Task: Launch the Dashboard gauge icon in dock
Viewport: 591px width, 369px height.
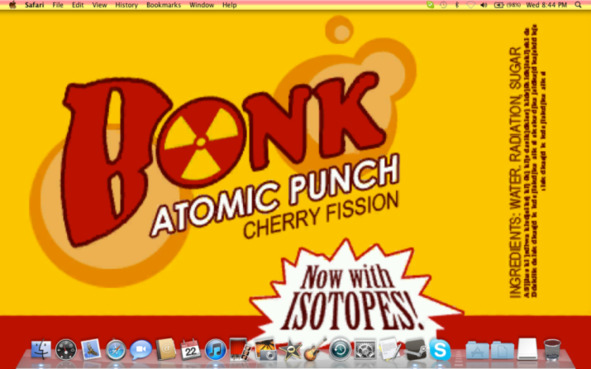Action: pos(66,349)
